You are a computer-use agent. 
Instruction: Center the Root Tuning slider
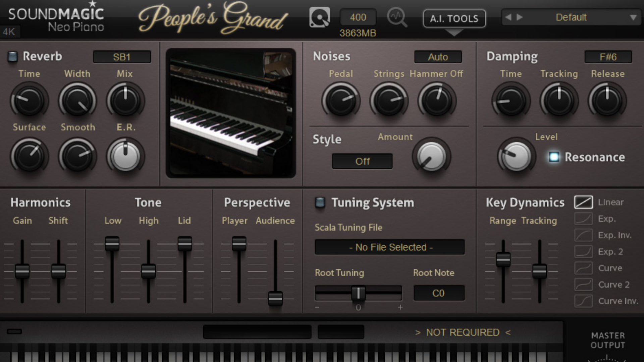tap(358, 293)
